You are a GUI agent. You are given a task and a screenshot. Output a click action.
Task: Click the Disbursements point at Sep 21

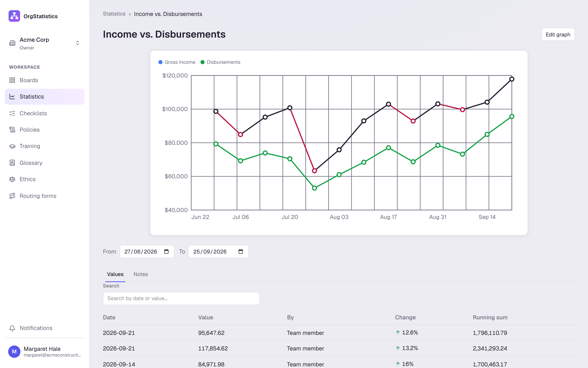512,117
